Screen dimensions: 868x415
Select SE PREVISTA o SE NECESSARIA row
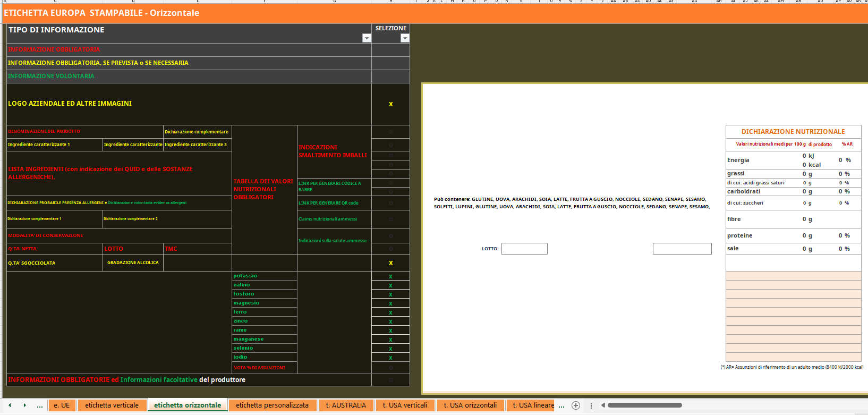189,63
